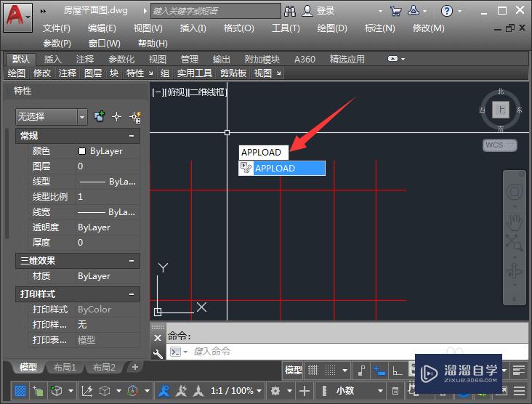Open the help question mark icon
Image resolution: width=532 pixels, height=404 pixels.
pos(446,11)
